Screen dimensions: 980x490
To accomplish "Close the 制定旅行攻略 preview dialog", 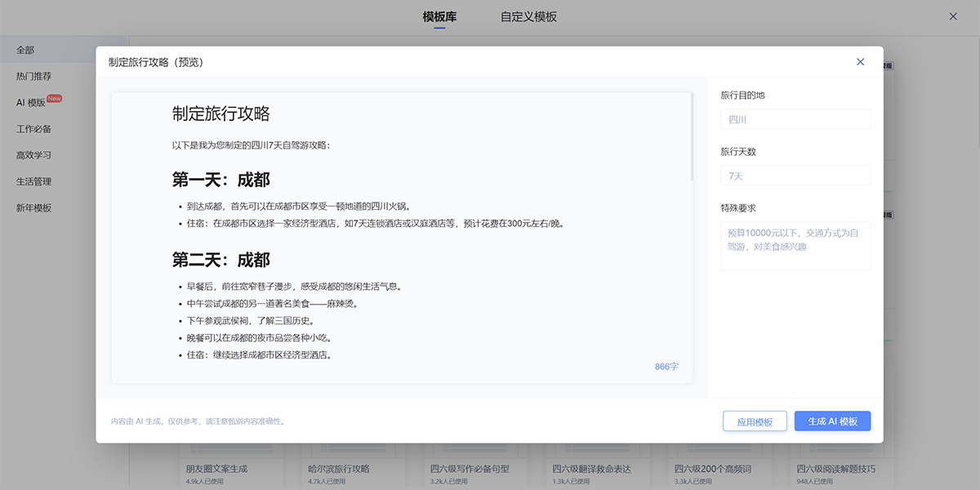I will 860,62.
